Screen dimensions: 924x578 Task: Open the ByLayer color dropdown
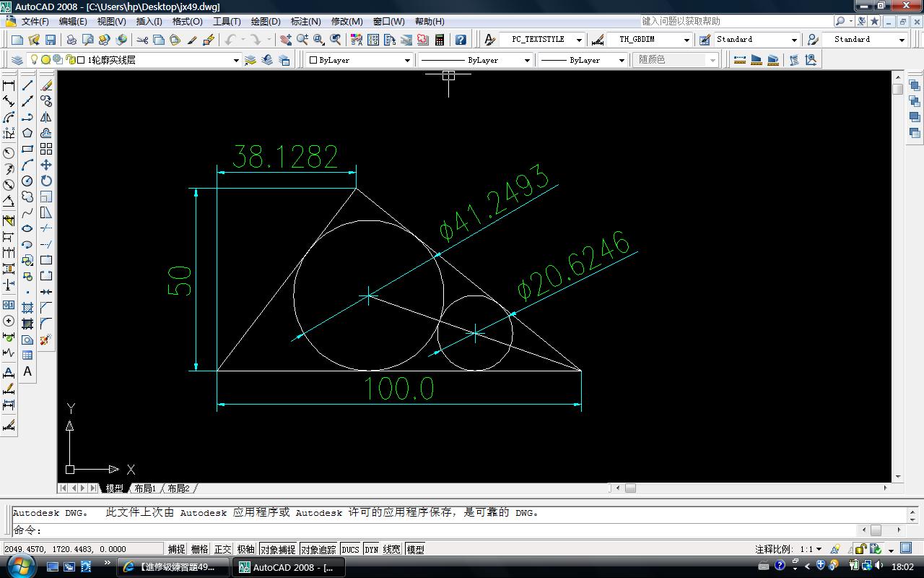407,60
